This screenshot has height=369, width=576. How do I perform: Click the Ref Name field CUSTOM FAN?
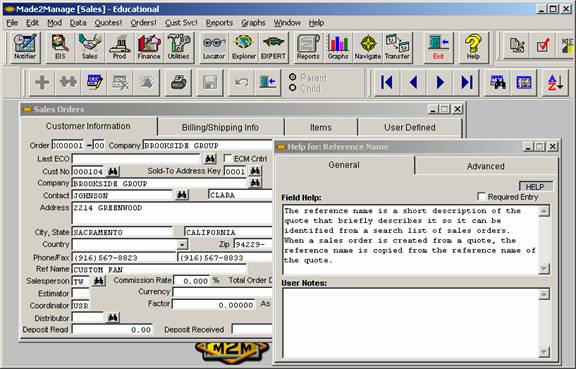click(159, 269)
